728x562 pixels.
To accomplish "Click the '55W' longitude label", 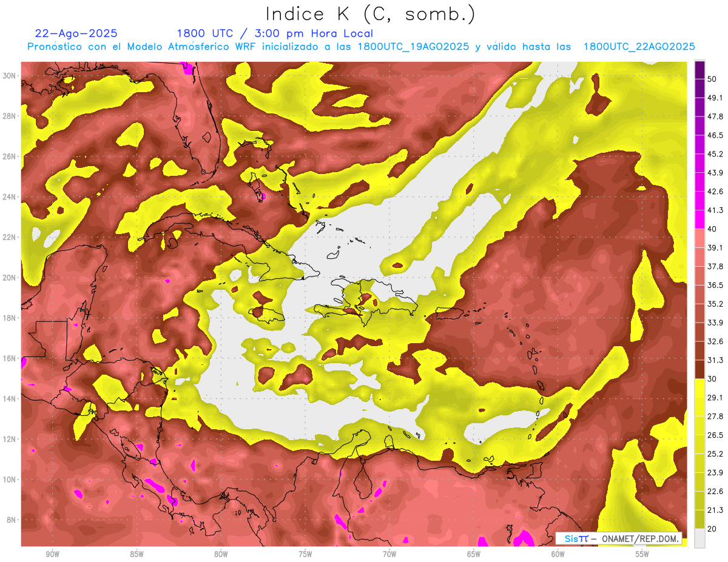I will click(x=642, y=554).
